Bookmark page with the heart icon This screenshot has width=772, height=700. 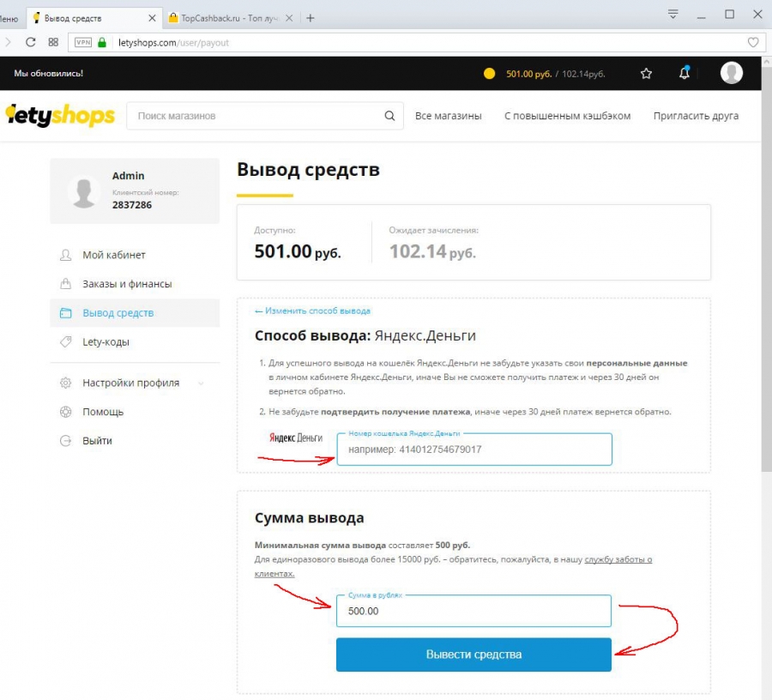753,42
